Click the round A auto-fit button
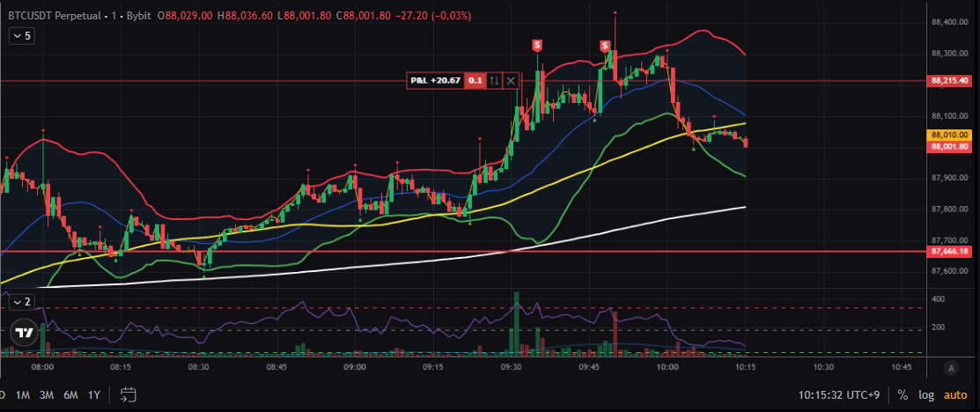Image resolution: width=980 pixels, height=412 pixels. (x=950, y=367)
